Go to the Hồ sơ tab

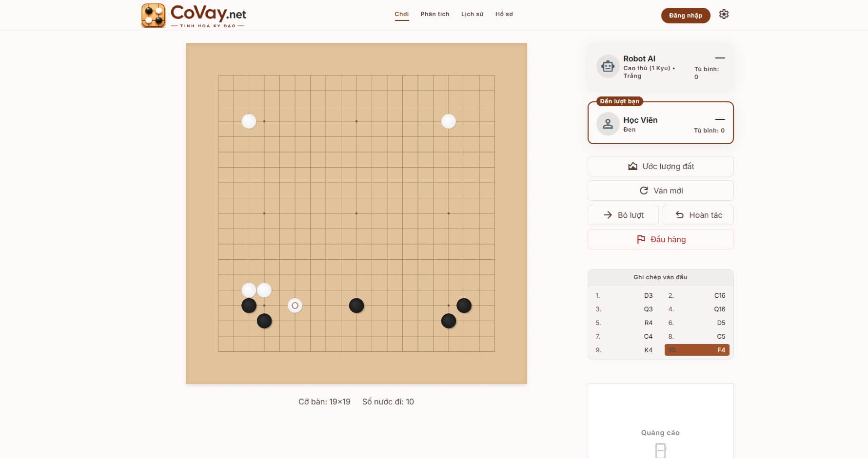(x=504, y=14)
